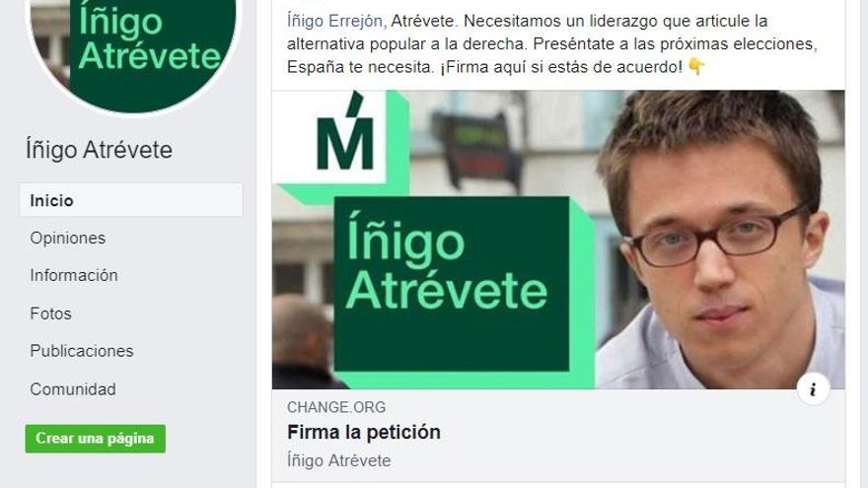Viewport: 868px width, 488px height.
Task: Open the Comunidad section
Action: pos(73,389)
